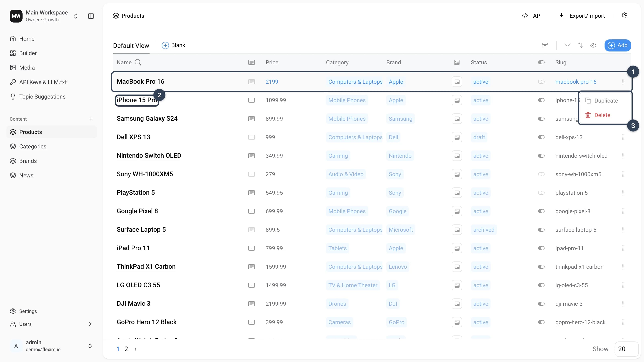Open the filter funnel icon
This screenshot has height=362, width=644.
[568, 45]
